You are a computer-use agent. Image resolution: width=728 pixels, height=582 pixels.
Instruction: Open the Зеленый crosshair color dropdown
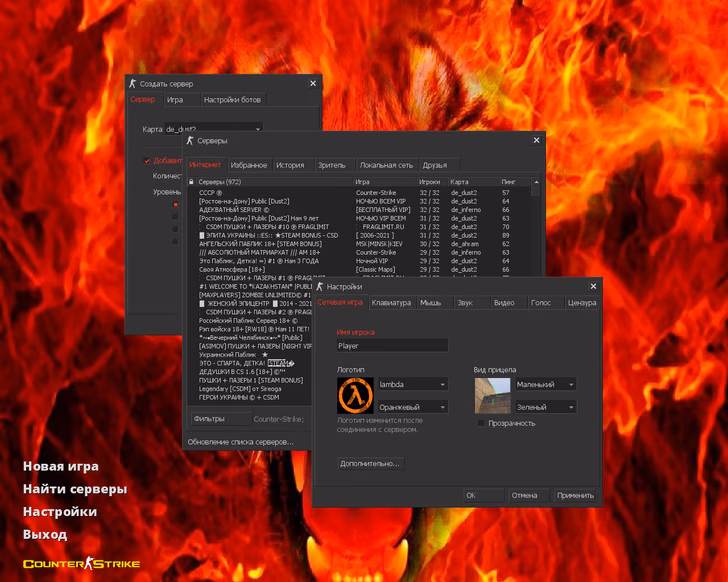[545, 407]
